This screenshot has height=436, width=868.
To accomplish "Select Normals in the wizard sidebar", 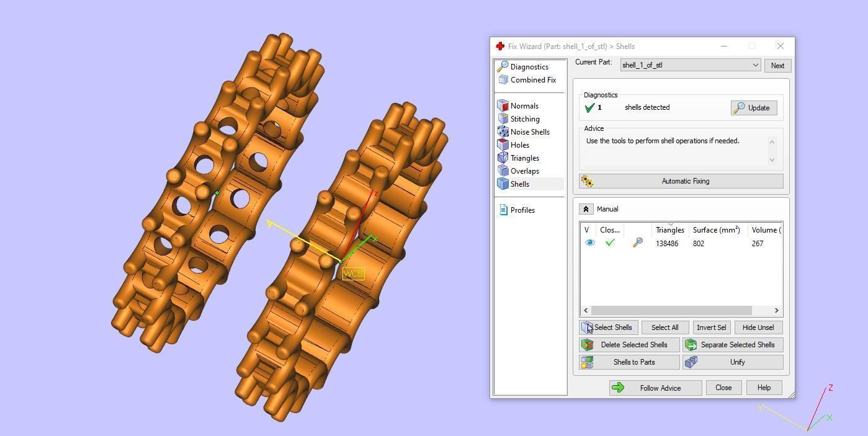I will [524, 105].
